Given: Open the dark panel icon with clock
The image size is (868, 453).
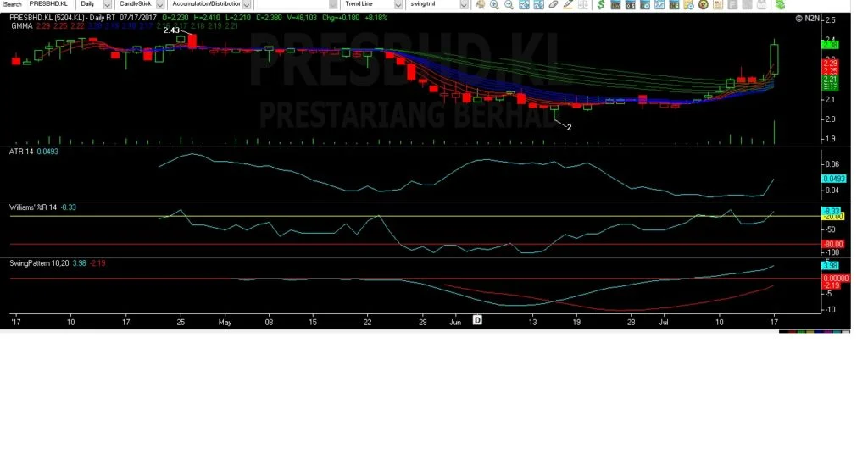Looking at the screenshot, I should tap(645, 4).
